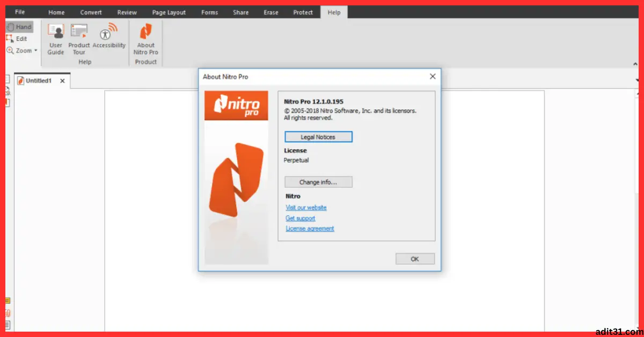Open the Convert ribbon tab

pyautogui.click(x=91, y=12)
